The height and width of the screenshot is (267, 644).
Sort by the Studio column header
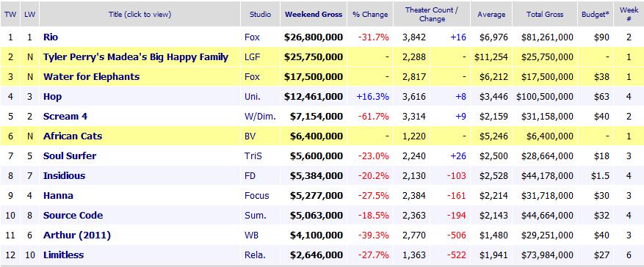tap(261, 15)
